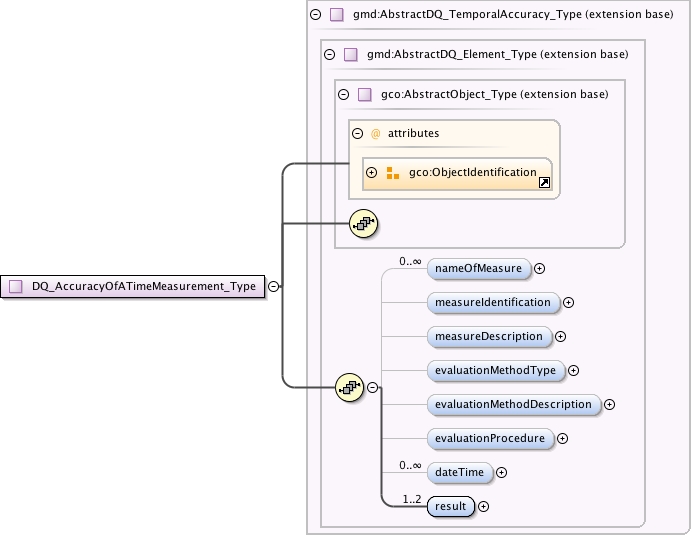Collapse gmd:AbstractDQ_TemporalAccuracy_Type extension base
This screenshot has width=692, height=536.
(316, 15)
